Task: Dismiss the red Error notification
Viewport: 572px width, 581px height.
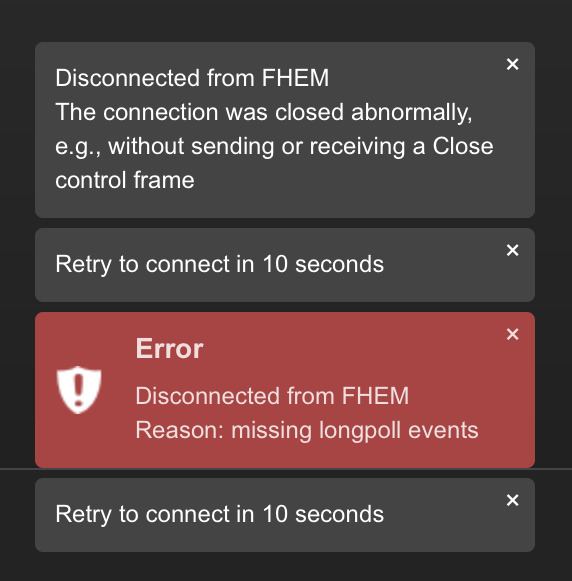Action: coord(512,334)
